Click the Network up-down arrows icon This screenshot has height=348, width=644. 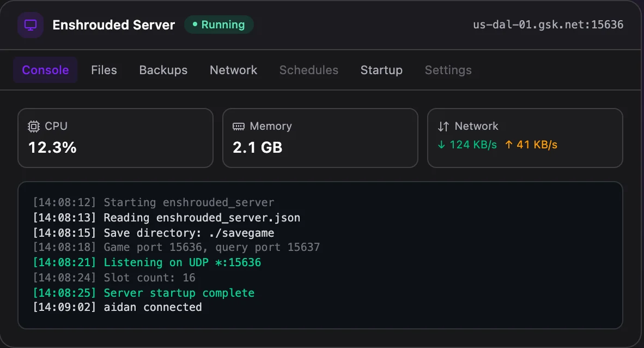point(443,127)
